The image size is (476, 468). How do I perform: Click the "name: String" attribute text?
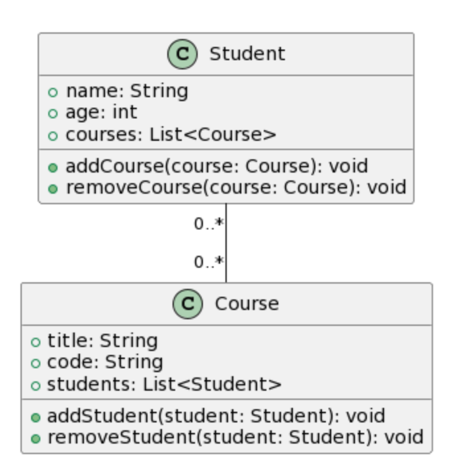(x=127, y=91)
